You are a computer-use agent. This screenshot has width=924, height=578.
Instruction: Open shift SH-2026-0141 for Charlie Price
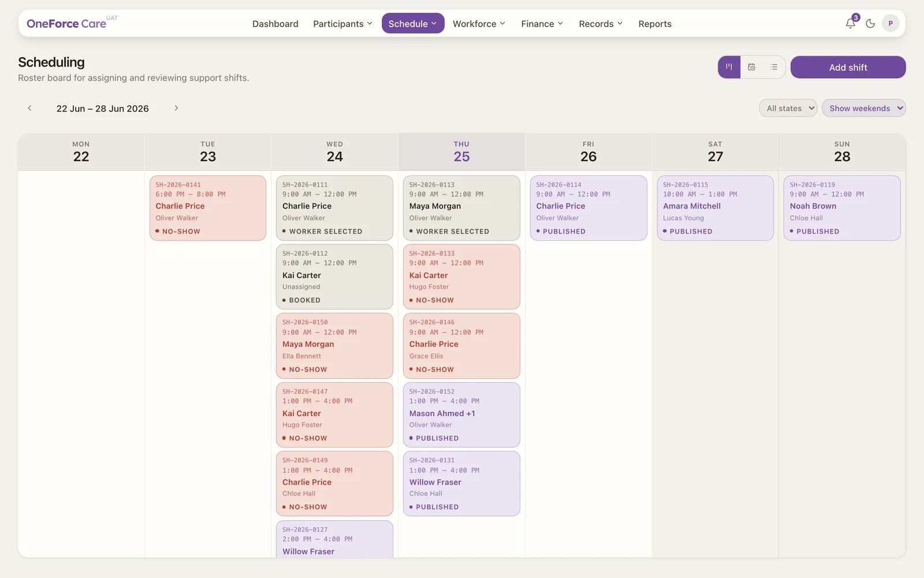[208, 208]
